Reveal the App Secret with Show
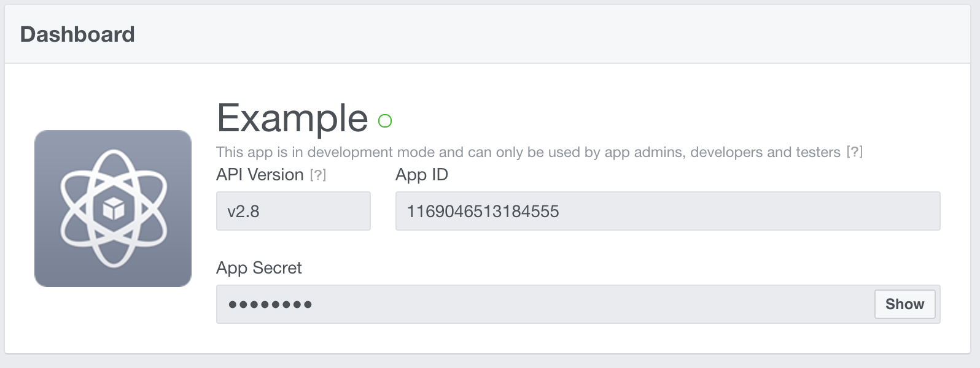The height and width of the screenshot is (368, 980). tap(904, 304)
